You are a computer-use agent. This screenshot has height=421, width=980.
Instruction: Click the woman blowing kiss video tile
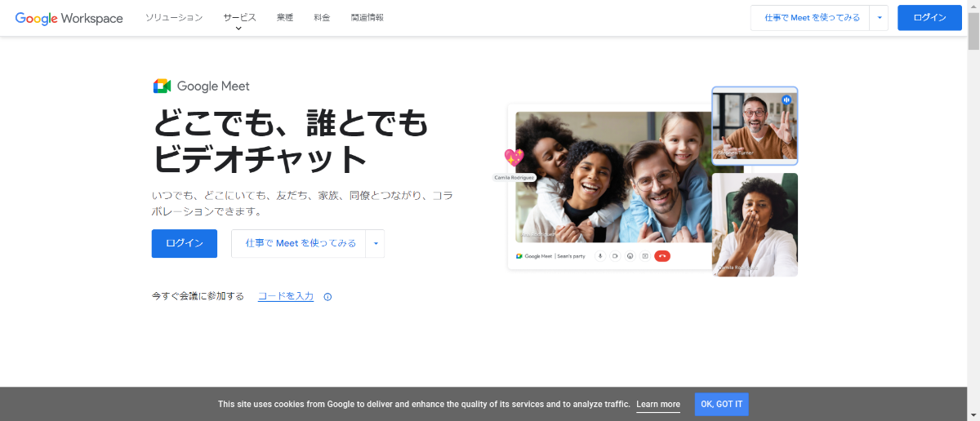tap(755, 224)
